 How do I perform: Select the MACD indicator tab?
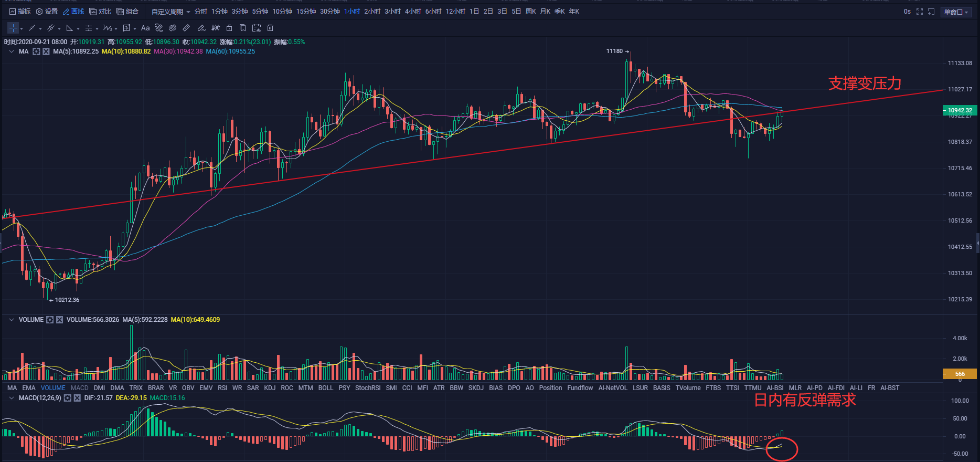[80, 388]
